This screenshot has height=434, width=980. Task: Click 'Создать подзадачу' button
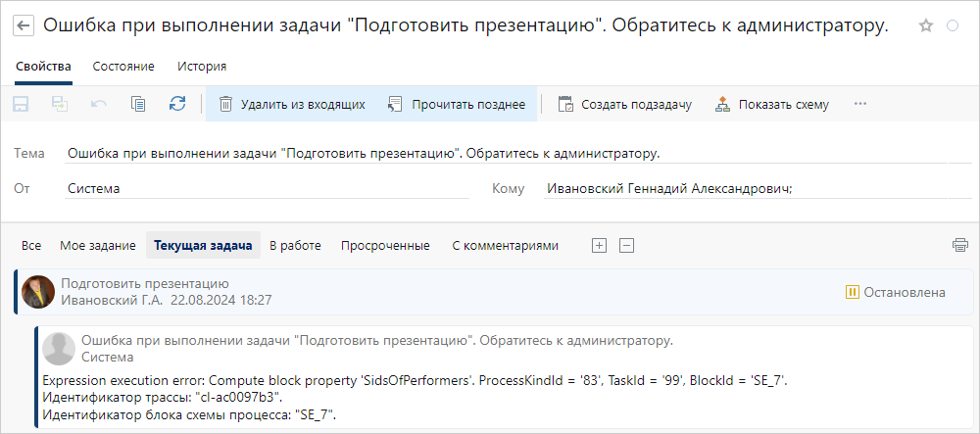coord(625,104)
